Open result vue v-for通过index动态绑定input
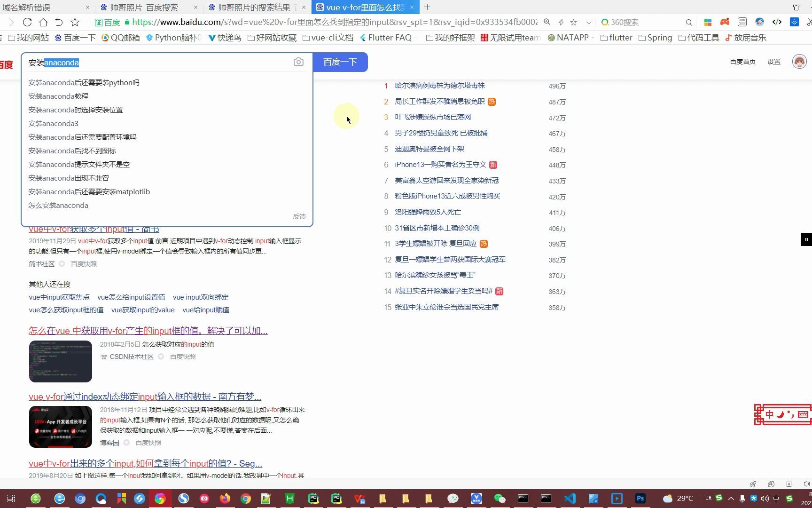The width and height of the screenshot is (812, 508). click(145, 397)
